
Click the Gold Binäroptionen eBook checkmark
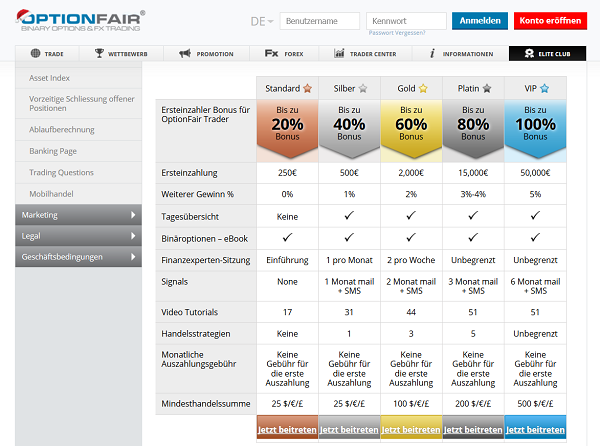click(411, 238)
